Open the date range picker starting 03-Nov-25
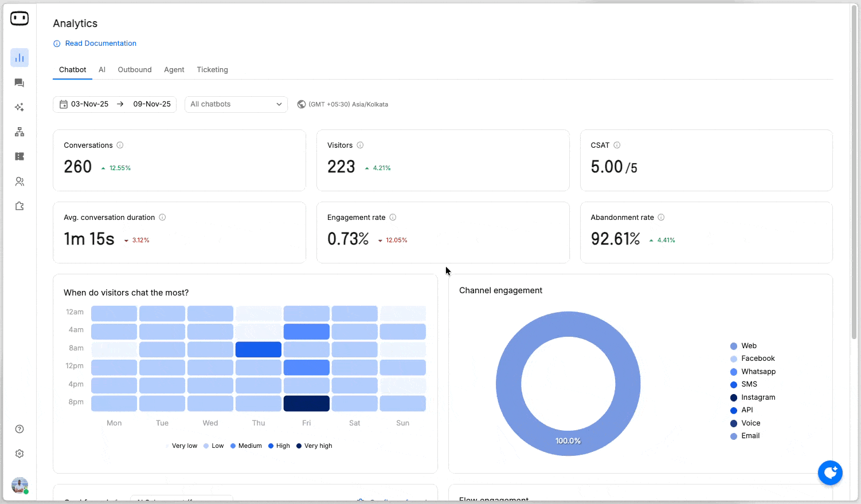 click(x=115, y=104)
